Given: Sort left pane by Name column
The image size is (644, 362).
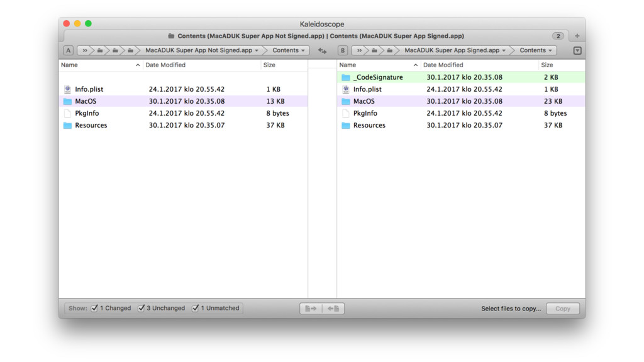Looking at the screenshot, I should pos(101,65).
